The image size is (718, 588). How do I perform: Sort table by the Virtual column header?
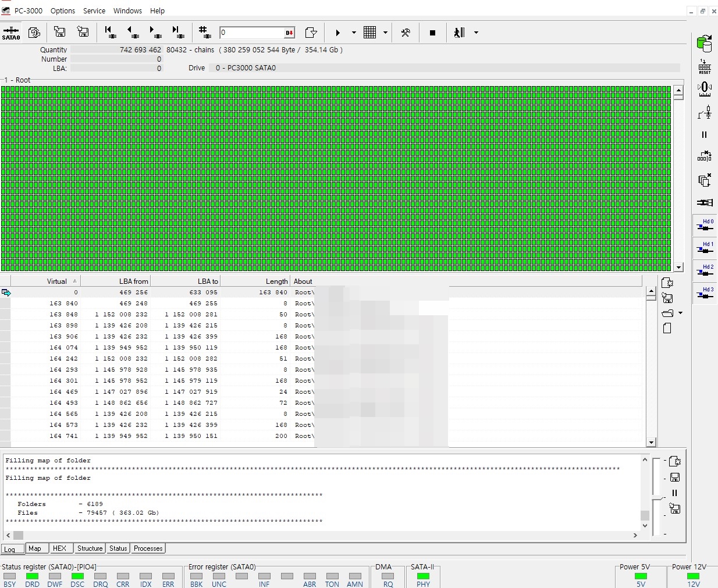(x=45, y=281)
